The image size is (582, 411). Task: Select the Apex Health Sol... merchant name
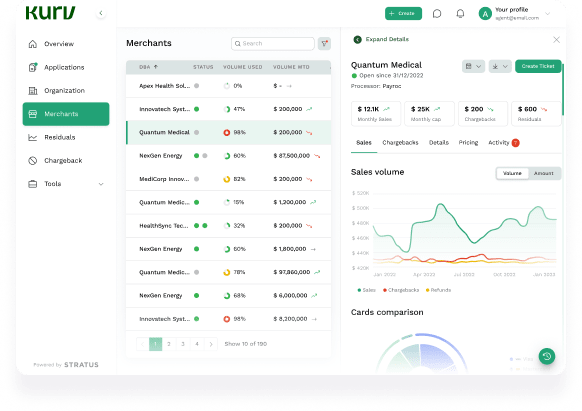[164, 86]
